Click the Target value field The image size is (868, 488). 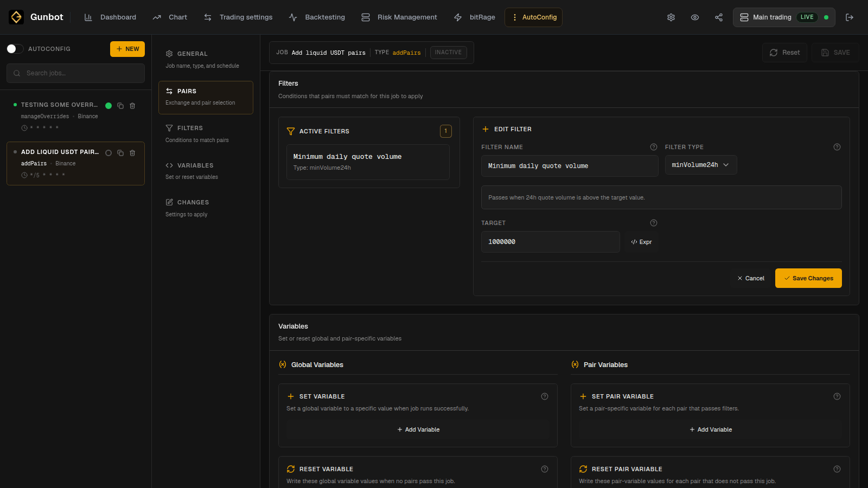[x=551, y=242]
